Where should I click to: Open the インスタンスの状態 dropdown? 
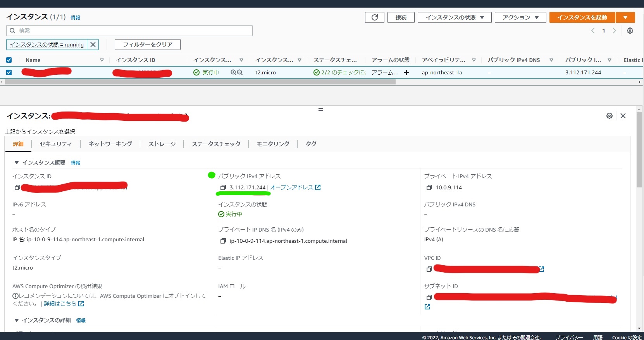455,17
